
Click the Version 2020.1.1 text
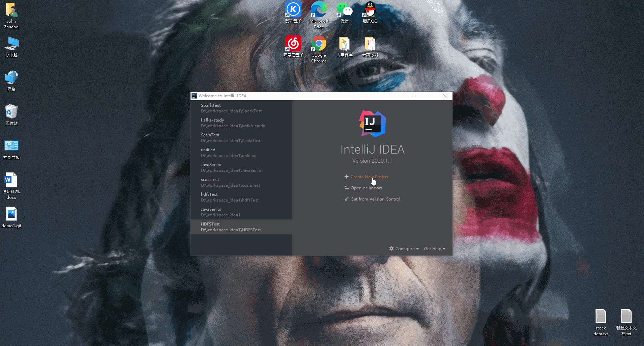(372, 161)
